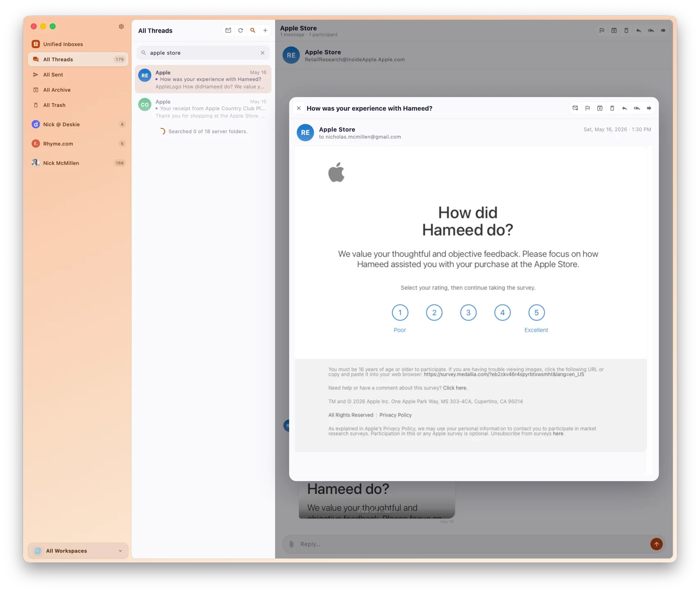Screen dimensions: 700x593
Task: Reply using the popup toolbar arrow
Action: tap(624, 108)
